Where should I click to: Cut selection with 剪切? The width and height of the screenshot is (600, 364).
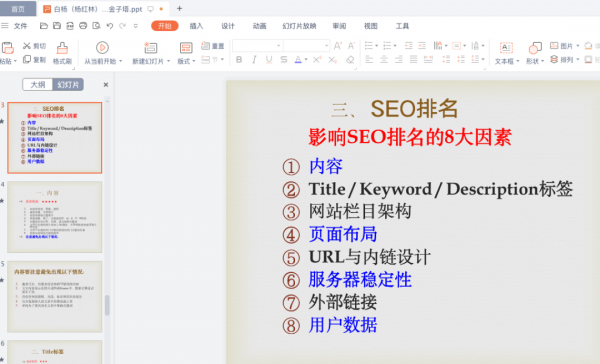click(x=34, y=46)
